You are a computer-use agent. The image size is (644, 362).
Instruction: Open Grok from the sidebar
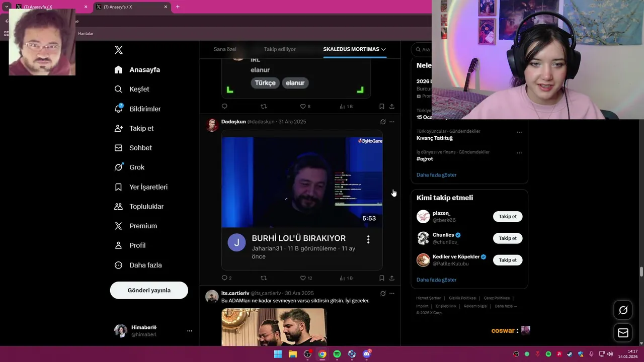coord(130,167)
